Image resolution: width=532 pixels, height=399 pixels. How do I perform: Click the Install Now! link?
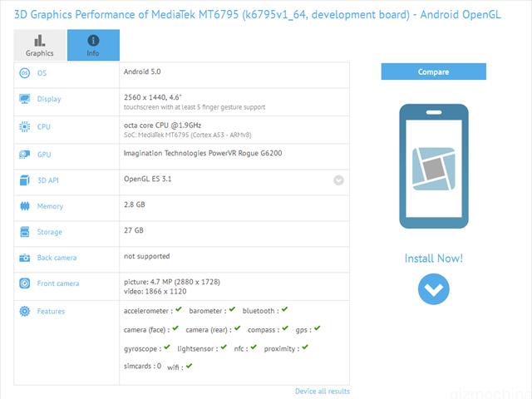(x=434, y=259)
